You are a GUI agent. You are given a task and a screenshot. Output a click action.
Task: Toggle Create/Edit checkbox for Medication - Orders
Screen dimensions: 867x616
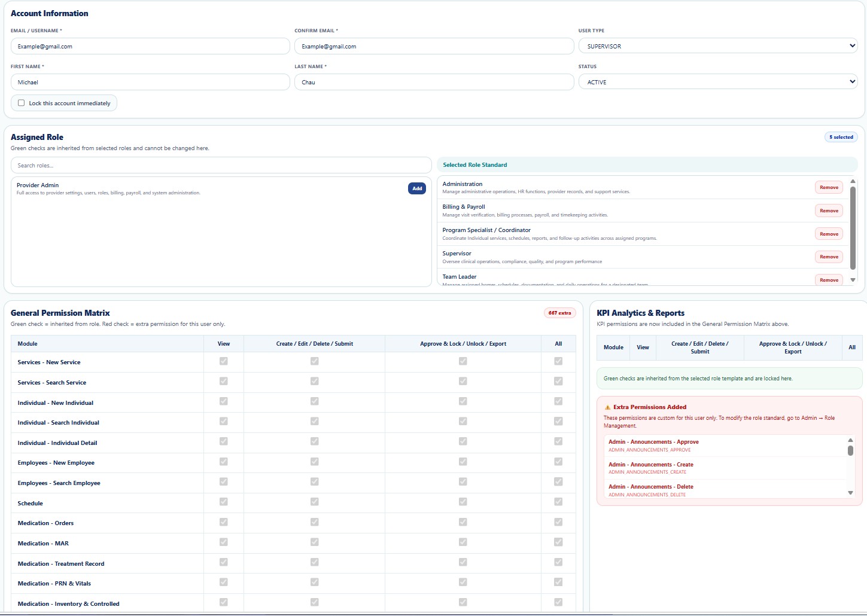[315, 522]
